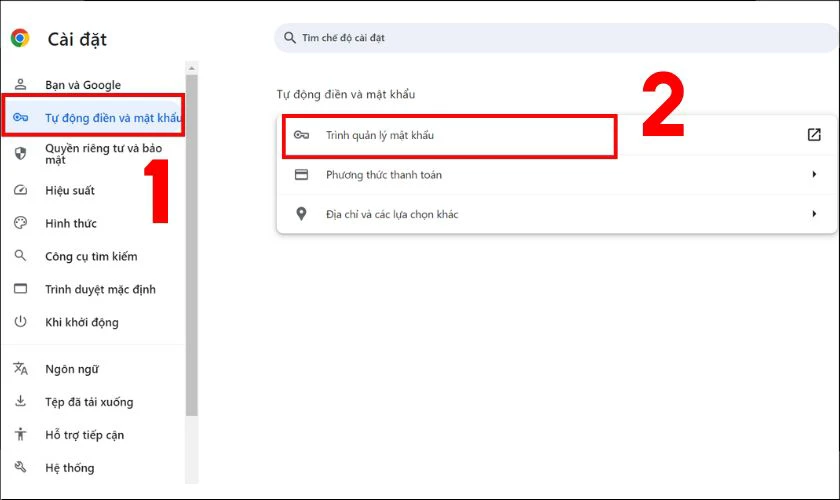Screen dimensions: 840x500
Task: Click the key icon in the Trình quản lý mật khẩu row
Action: point(302,135)
